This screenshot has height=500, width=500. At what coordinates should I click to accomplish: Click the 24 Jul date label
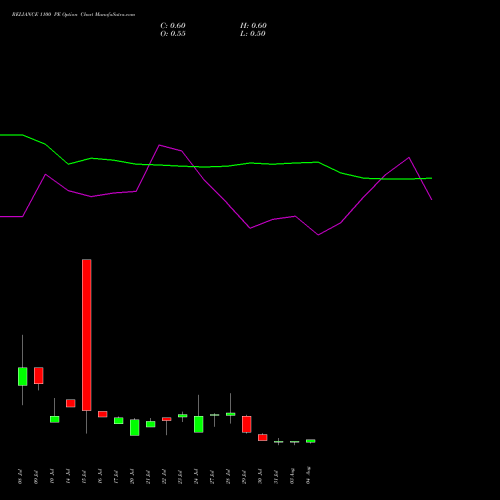[196, 476]
